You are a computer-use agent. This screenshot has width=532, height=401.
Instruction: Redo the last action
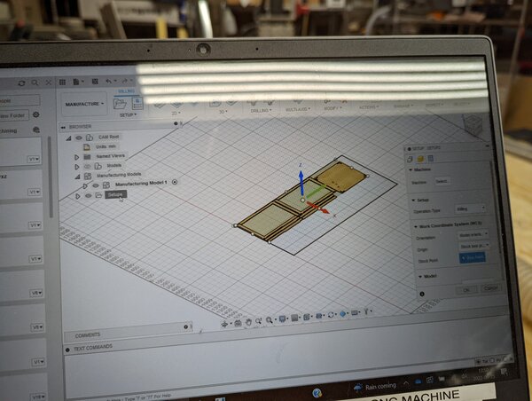pyautogui.click(x=125, y=81)
